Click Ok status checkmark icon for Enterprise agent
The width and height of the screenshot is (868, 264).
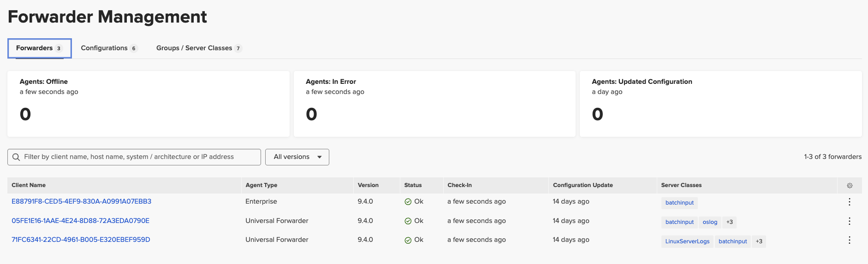coord(408,202)
